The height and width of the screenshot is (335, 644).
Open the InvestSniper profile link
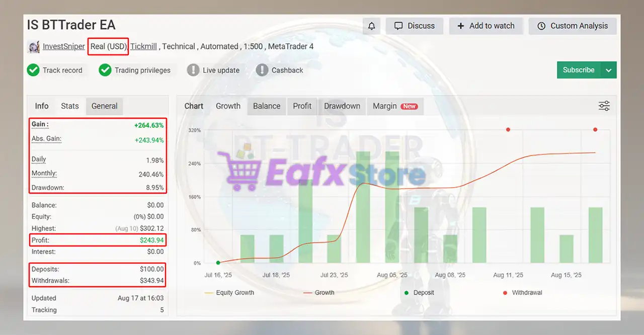point(64,46)
